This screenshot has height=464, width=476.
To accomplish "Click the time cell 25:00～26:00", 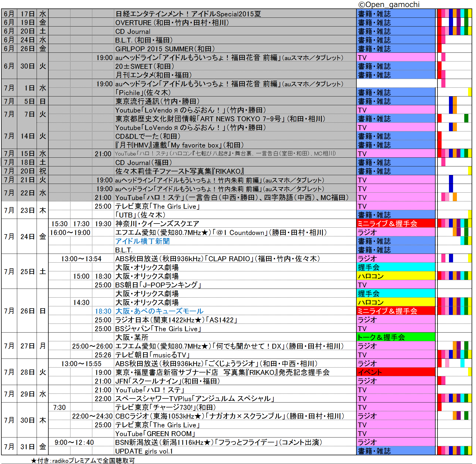I will coord(92,346).
